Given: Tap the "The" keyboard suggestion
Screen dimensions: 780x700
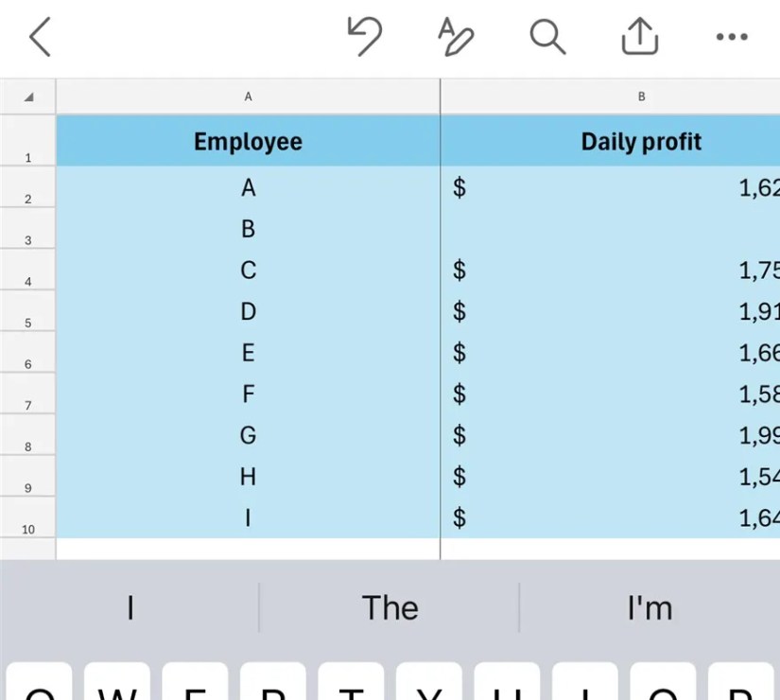Looking at the screenshot, I should click(x=390, y=608).
